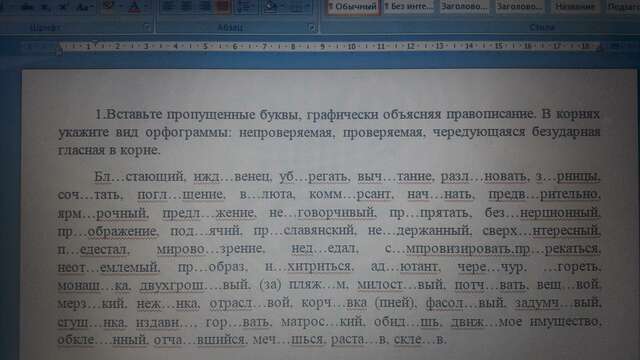This screenshot has height=360, width=640.
Task: Open the Paragraph group dialog launcher
Action: pos(312,28)
